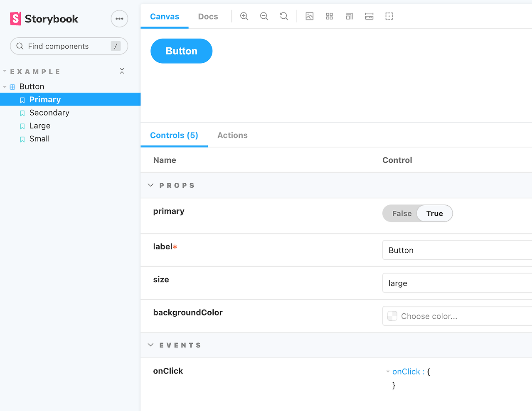The image size is (532, 411).
Task: Open the Actions panel tab
Action: coord(232,135)
